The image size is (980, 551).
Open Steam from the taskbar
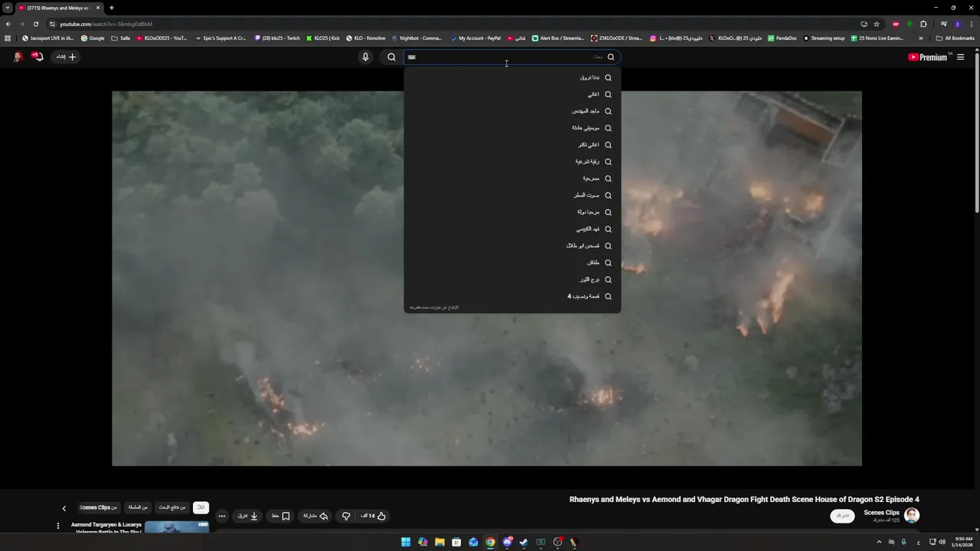click(524, 542)
